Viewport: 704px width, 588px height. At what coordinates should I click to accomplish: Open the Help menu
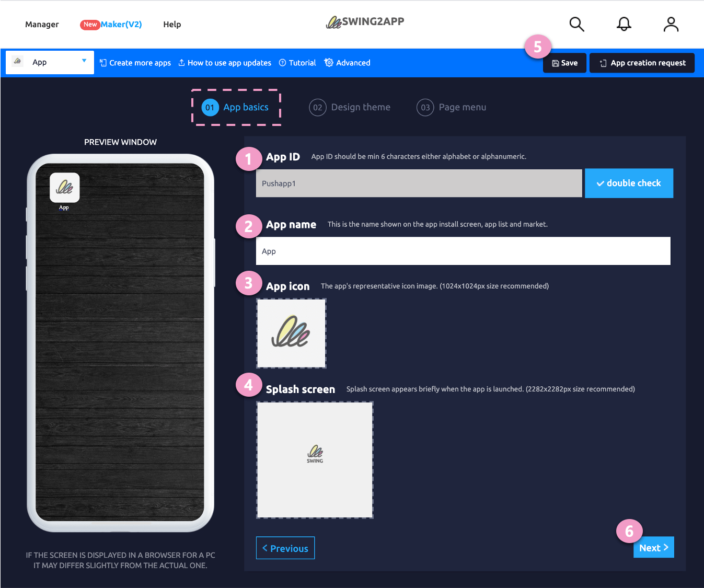tap(172, 25)
